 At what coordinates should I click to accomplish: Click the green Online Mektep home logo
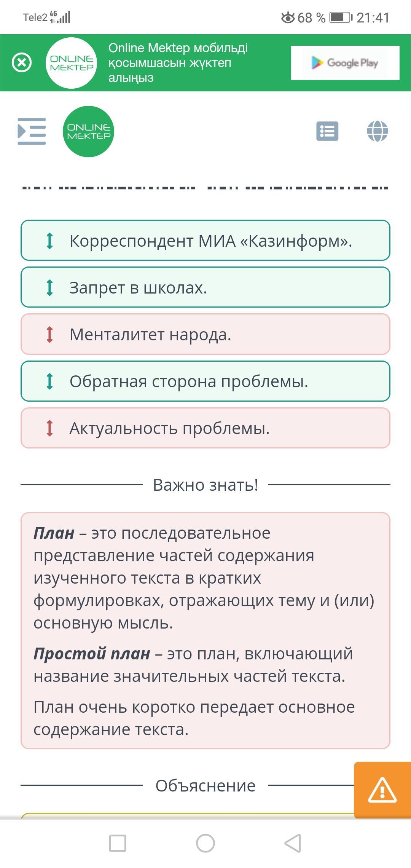[x=88, y=131]
